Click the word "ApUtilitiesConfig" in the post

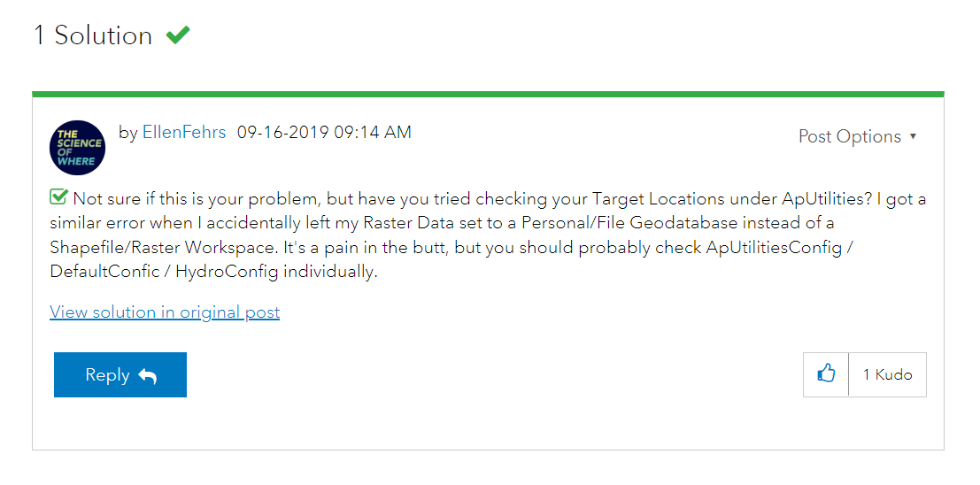[774, 247]
